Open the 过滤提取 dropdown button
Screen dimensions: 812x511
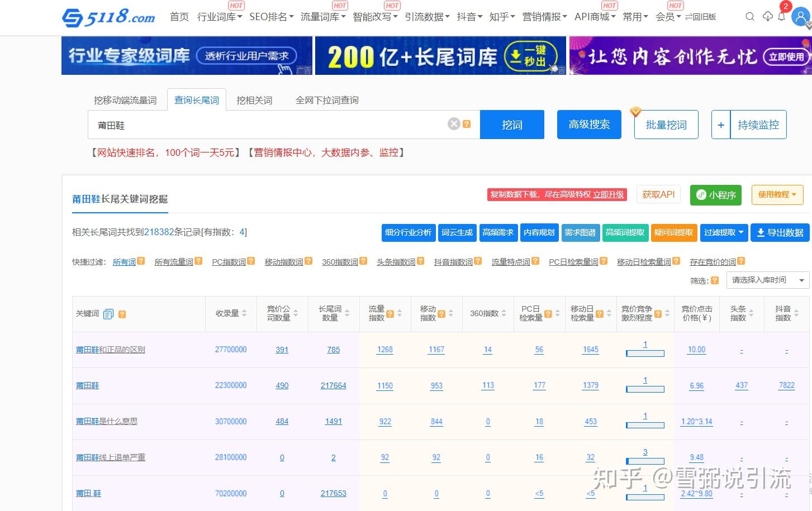click(x=724, y=232)
